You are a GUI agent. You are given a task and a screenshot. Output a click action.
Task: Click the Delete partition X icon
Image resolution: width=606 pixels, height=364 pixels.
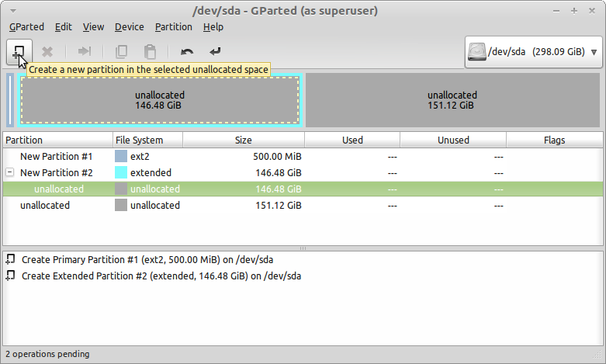(x=47, y=52)
